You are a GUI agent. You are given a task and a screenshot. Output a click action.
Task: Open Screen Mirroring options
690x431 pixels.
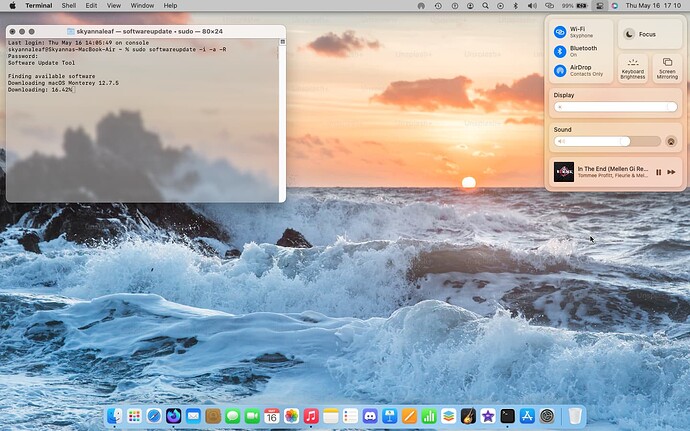click(x=667, y=68)
